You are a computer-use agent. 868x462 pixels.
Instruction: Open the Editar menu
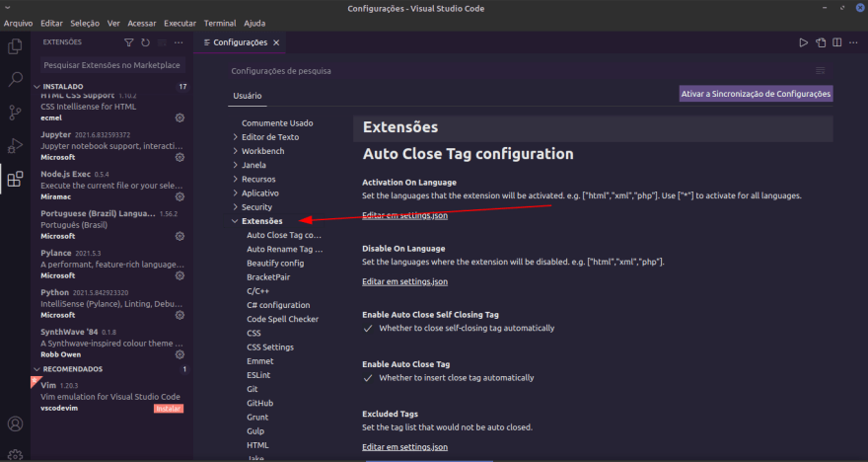coord(51,24)
